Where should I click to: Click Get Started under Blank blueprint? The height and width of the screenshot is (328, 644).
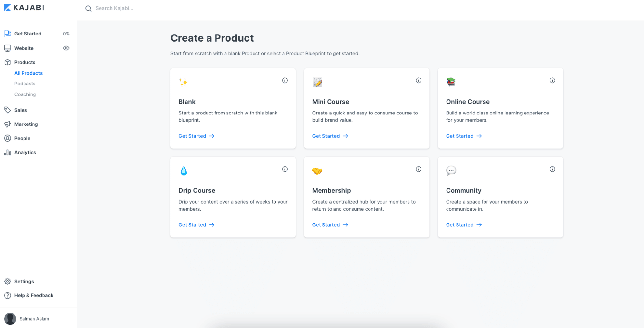point(197,136)
